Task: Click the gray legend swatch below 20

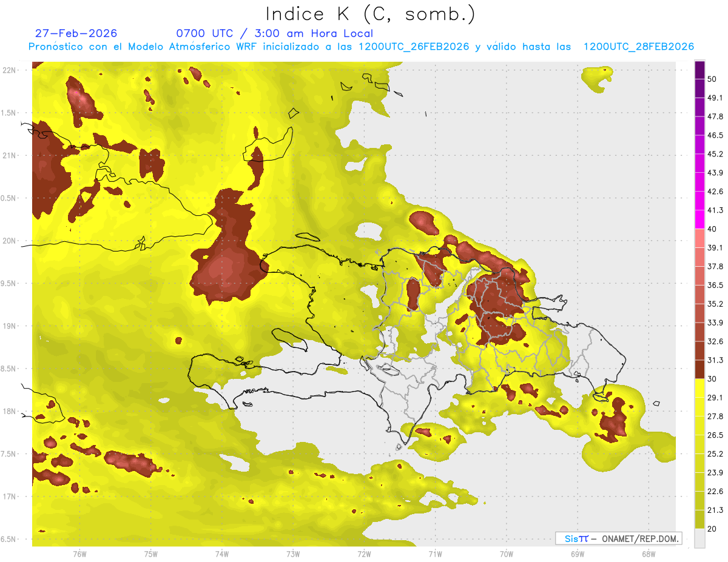Action: [x=700, y=538]
